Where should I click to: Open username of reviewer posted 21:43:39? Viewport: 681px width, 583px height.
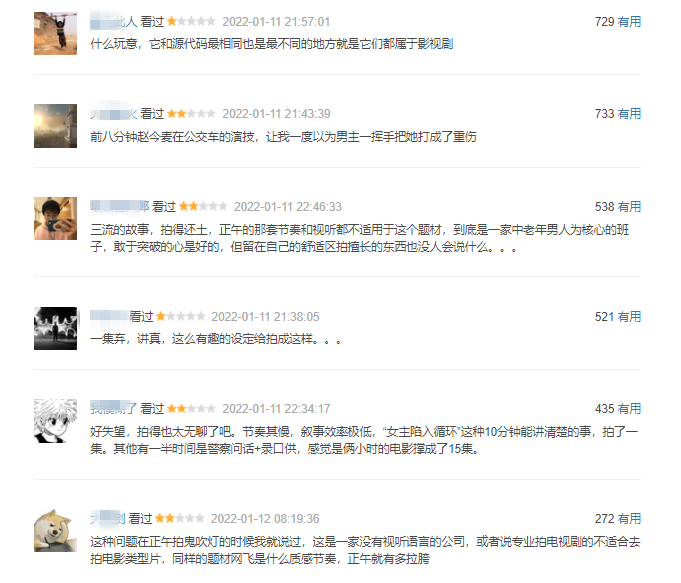[x=113, y=114]
